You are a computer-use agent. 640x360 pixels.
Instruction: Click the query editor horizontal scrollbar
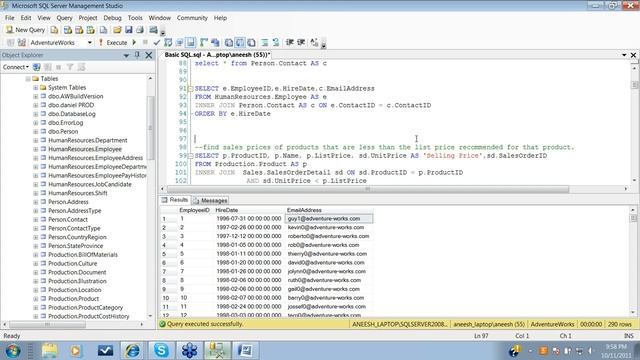(x=367, y=189)
